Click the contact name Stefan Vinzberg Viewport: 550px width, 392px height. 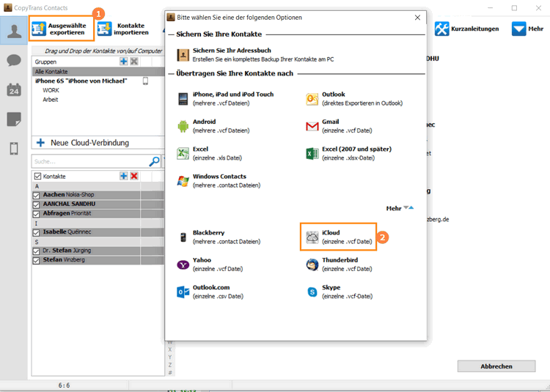coord(64,260)
